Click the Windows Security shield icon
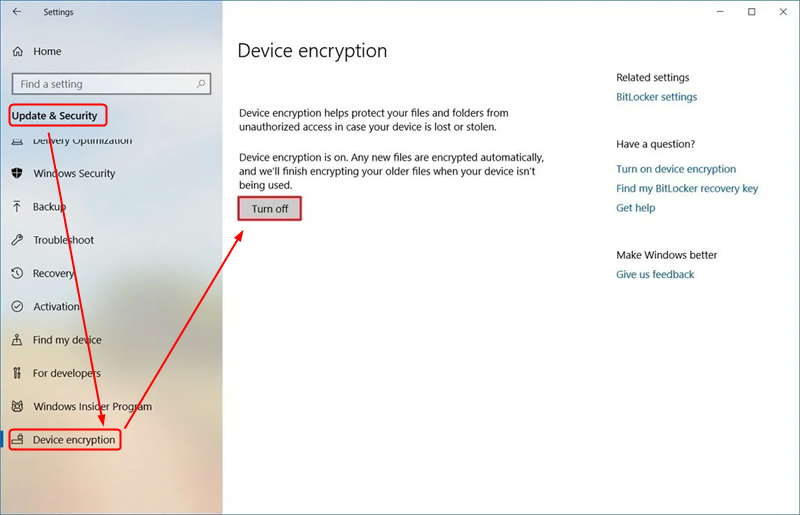Screen dimensions: 800x515 click(x=17, y=173)
